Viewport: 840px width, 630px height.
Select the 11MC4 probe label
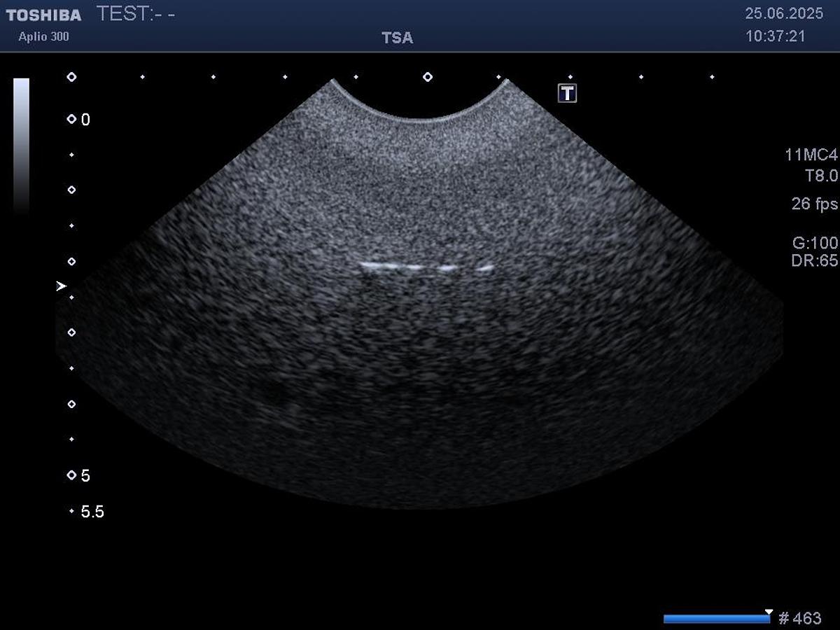click(811, 155)
